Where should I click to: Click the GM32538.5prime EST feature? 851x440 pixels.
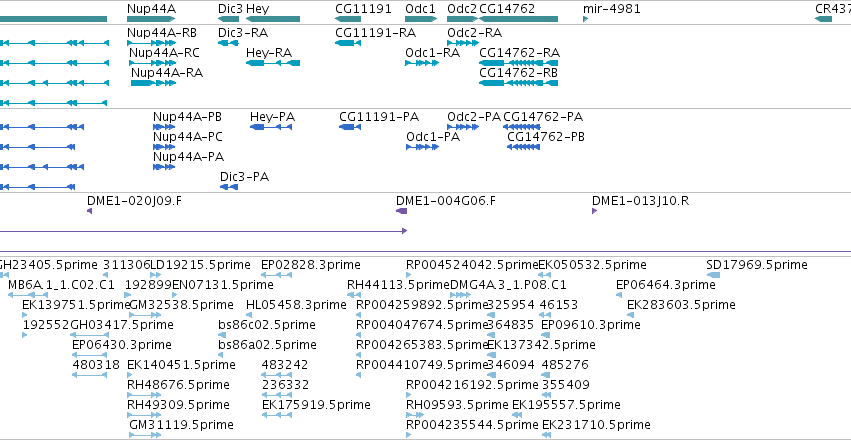145,315
